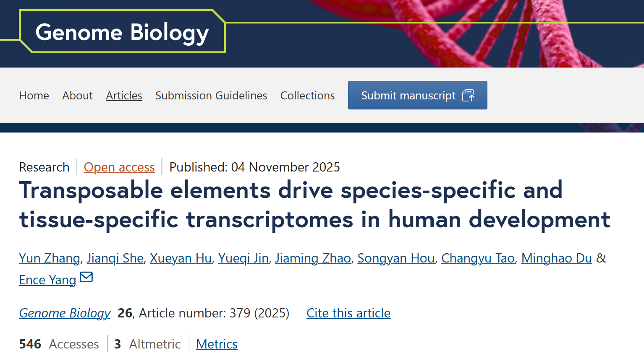Viewport: 644px width, 364px height.
Task: Open Submission Guidelines
Action: coord(211,96)
